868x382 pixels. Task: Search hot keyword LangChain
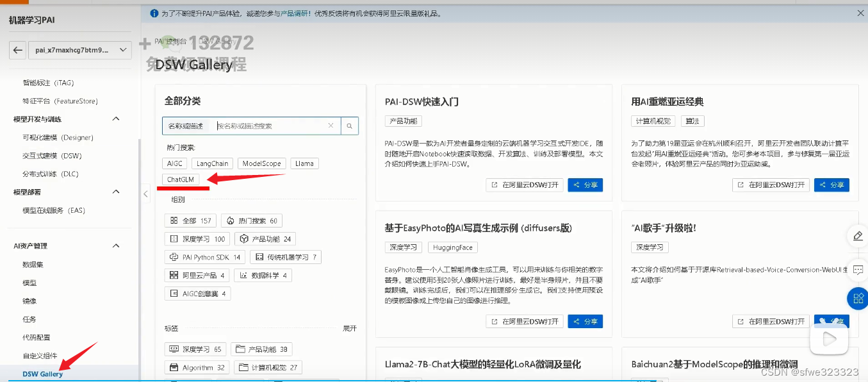[212, 163]
